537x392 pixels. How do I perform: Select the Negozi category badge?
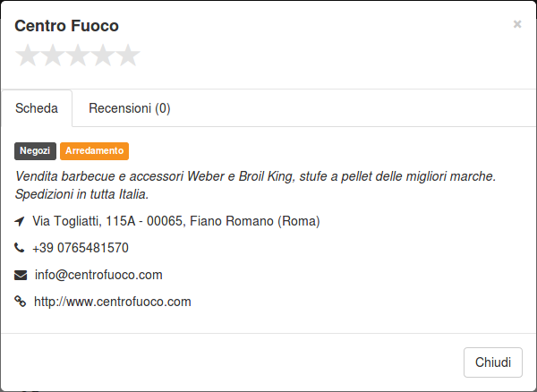(35, 151)
